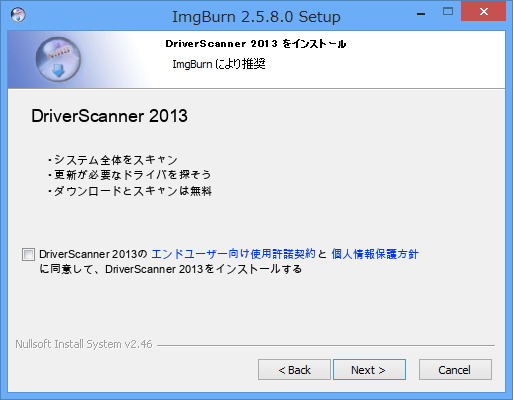Click the installer disc logo in header

click(58, 59)
